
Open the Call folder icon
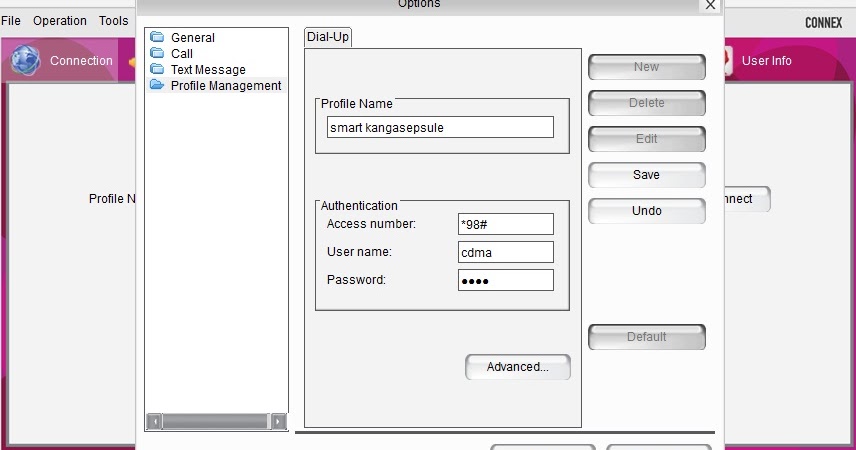[x=157, y=52]
